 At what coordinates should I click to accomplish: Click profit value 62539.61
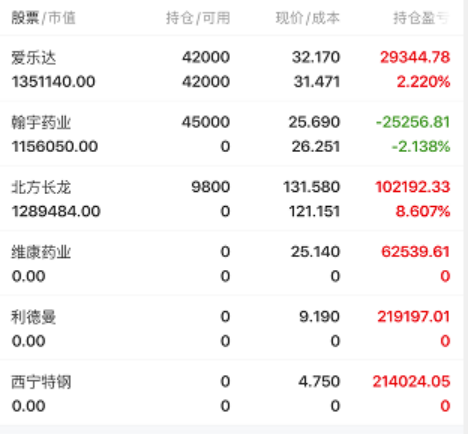416,251
